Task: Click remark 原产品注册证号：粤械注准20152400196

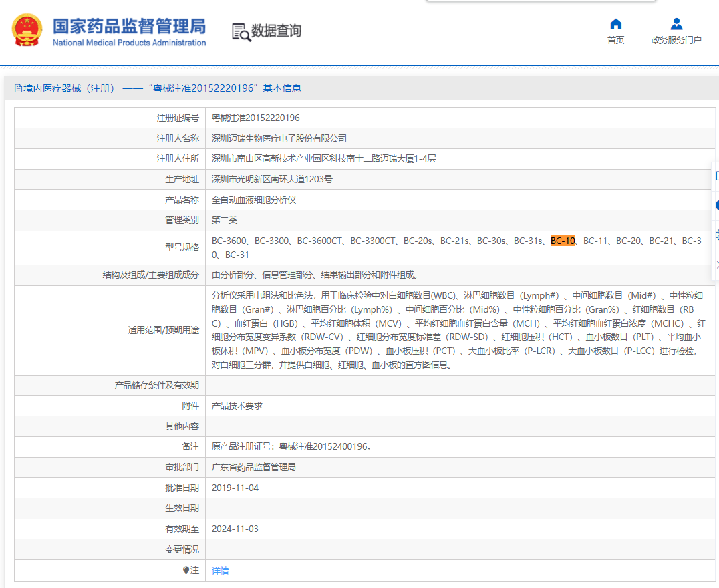Action: pos(291,446)
